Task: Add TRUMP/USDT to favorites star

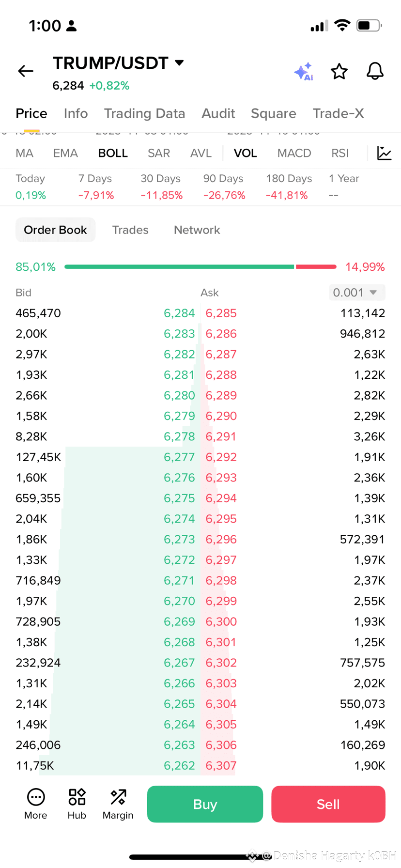Action: 339,71
